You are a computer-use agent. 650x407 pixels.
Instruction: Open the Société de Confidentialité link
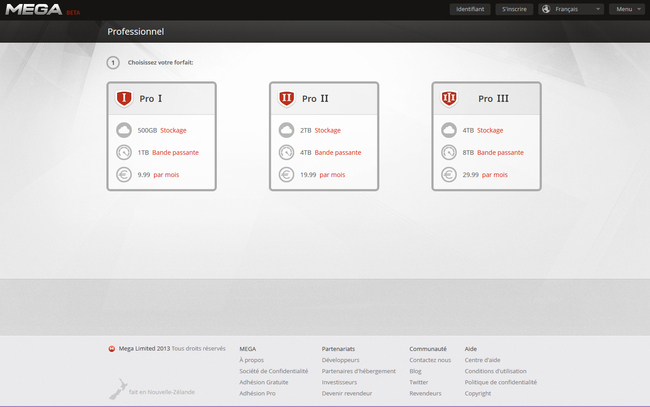pyautogui.click(x=274, y=371)
